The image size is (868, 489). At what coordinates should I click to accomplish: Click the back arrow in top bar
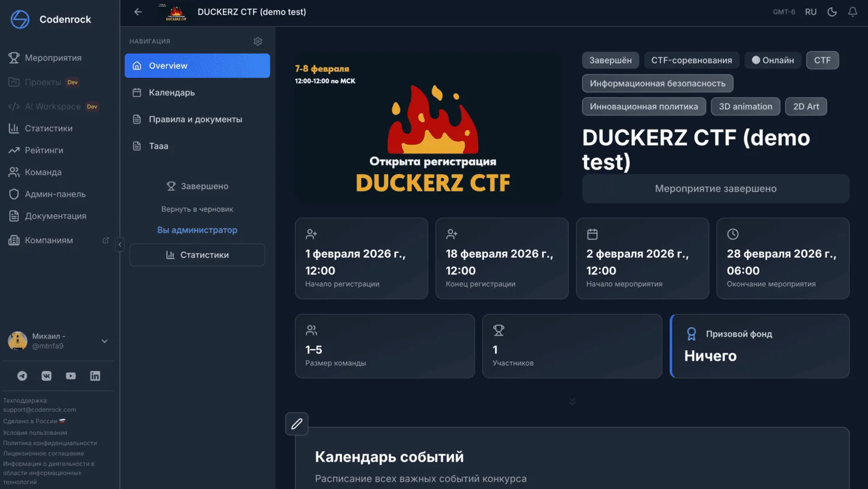(x=138, y=12)
